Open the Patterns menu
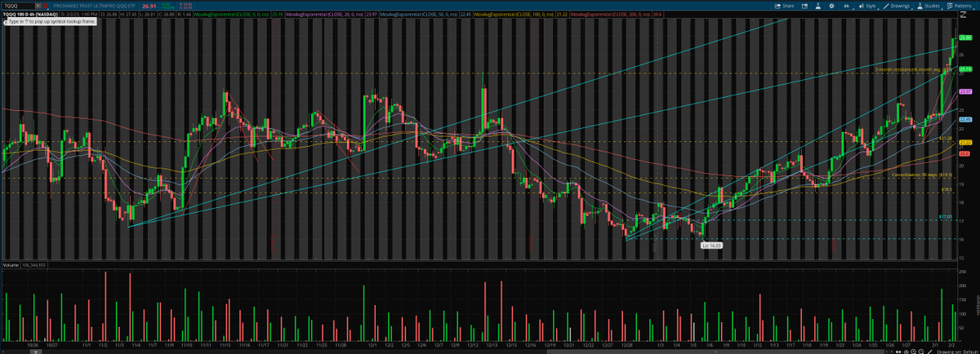This screenshot has width=980, height=354. click(x=960, y=6)
